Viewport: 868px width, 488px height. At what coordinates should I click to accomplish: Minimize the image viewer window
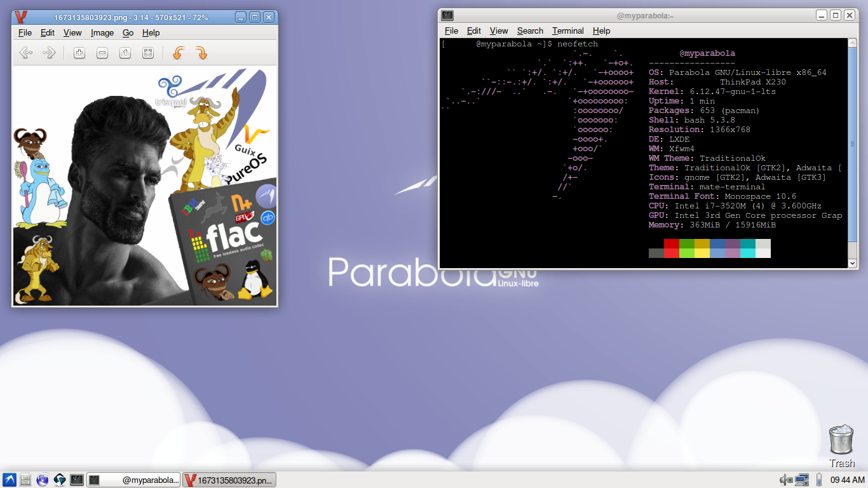coord(241,17)
